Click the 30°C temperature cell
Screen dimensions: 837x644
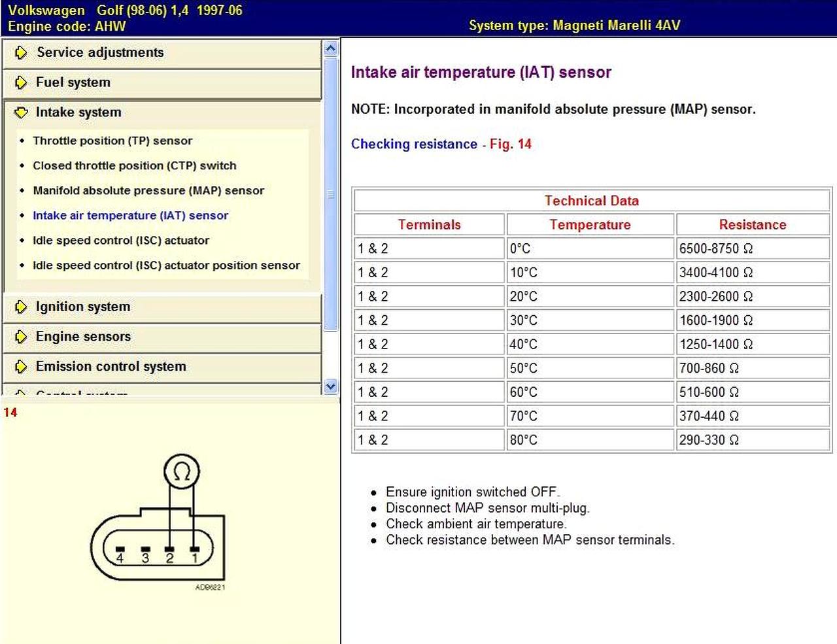(x=590, y=320)
